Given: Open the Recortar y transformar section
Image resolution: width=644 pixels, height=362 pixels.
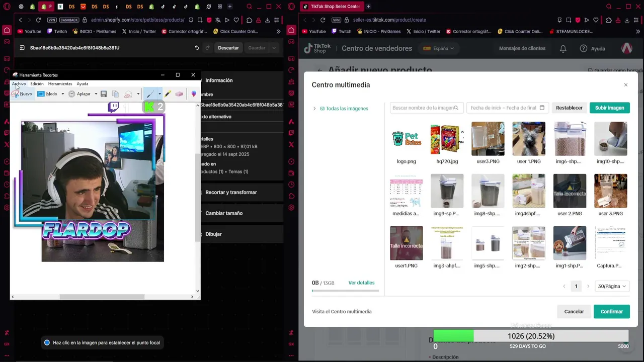Looking at the screenshot, I should click(x=231, y=193).
